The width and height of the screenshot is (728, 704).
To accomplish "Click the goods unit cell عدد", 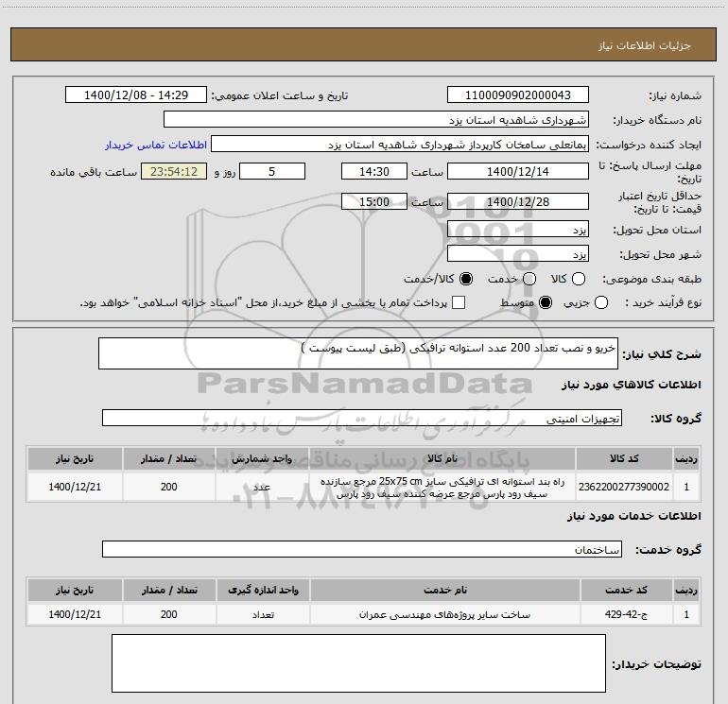I will pos(262,487).
